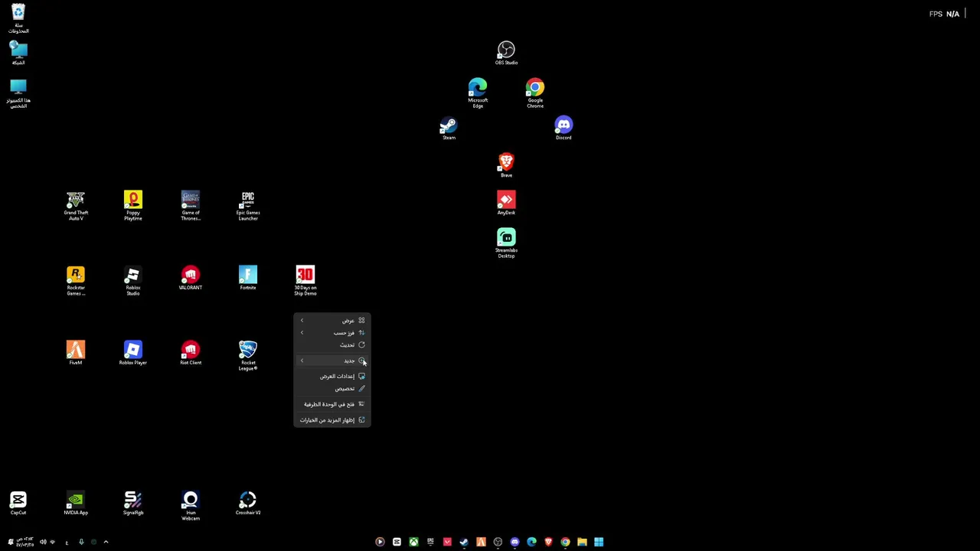Open Xbox app from the taskbar
This screenshot has height=551, width=980.
point(413,542)
